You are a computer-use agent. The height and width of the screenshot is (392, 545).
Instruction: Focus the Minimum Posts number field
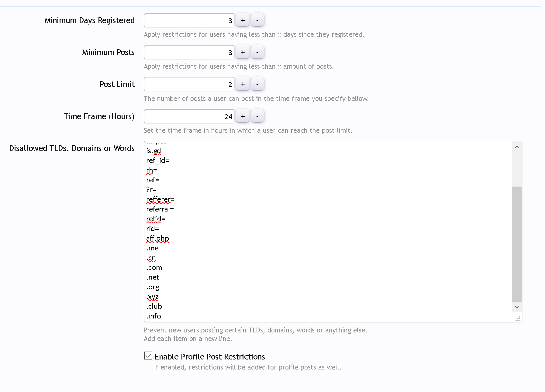189,52
